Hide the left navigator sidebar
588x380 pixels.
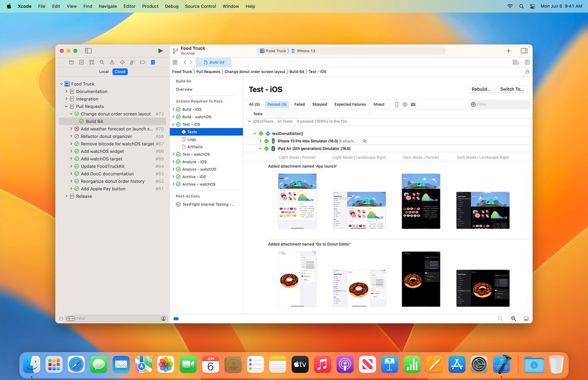88,51
